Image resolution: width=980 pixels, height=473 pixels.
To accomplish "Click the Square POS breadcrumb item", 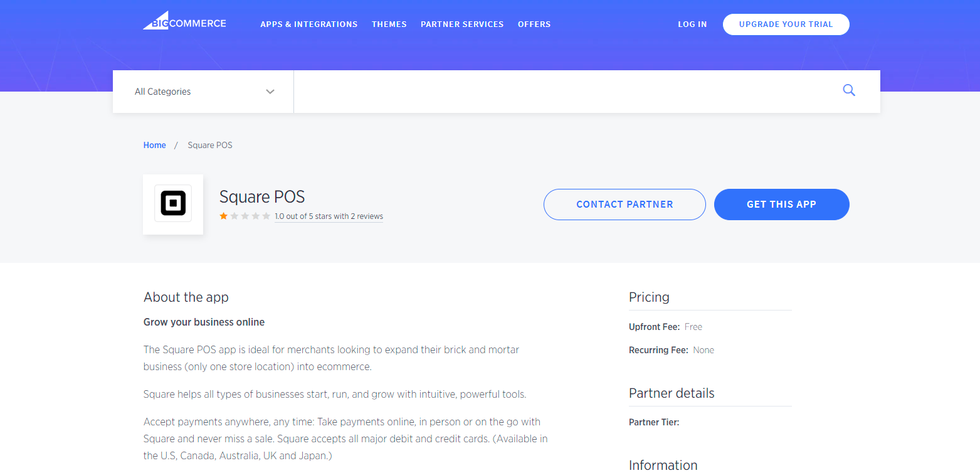I will click(x=210, y=145).
